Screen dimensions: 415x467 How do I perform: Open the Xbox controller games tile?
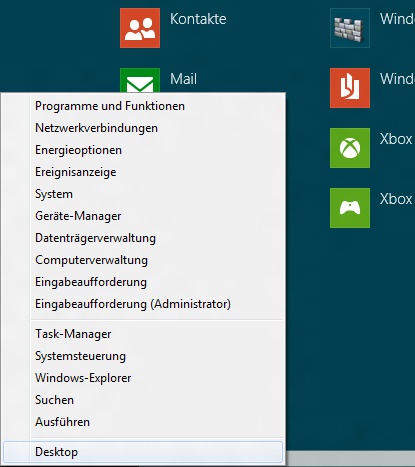click(x=350, y=208)
